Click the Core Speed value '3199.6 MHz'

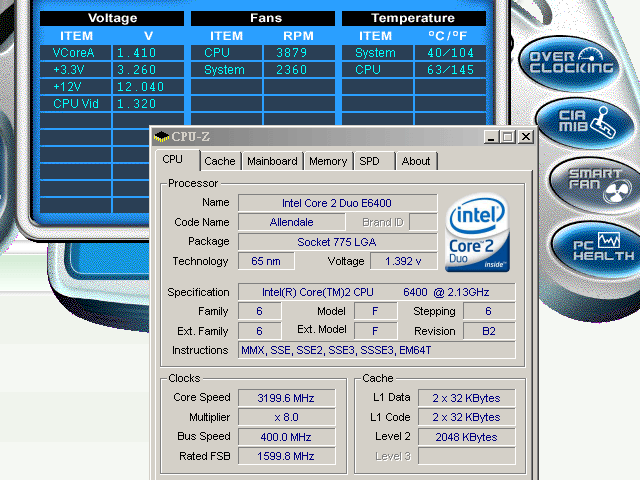click(286, 398)
